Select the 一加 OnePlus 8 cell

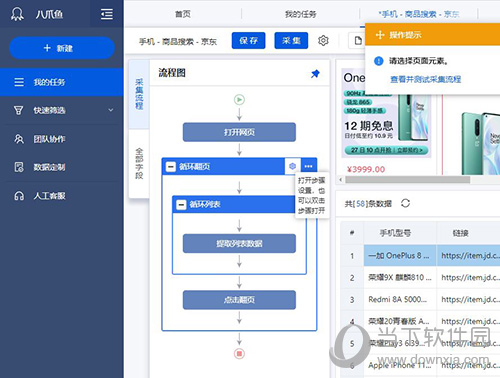(400, 256)
